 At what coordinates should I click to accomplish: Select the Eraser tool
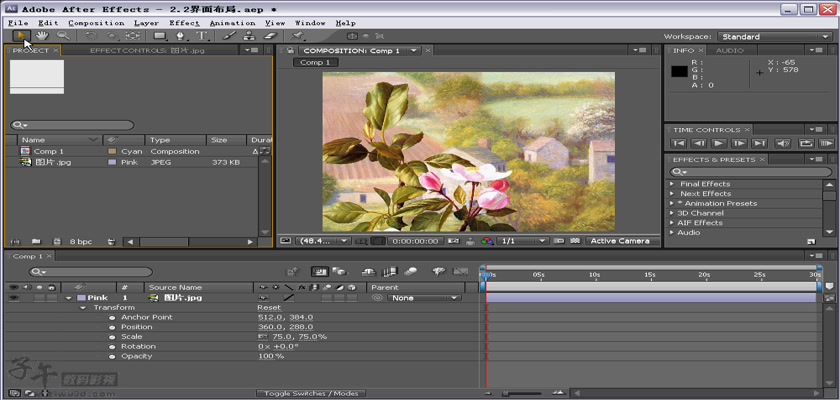[270, 36]
